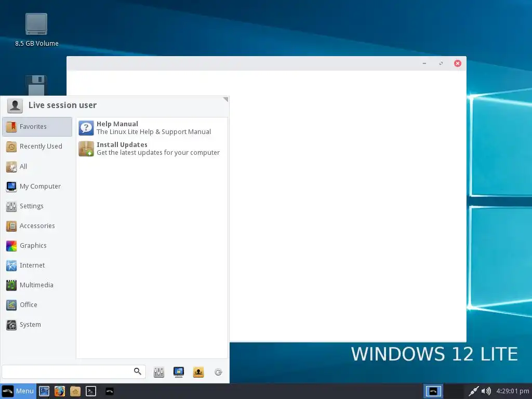Click the clock showing 4:29:01 pm
Screen dimensions: 532x399
(x=513, y=391)
